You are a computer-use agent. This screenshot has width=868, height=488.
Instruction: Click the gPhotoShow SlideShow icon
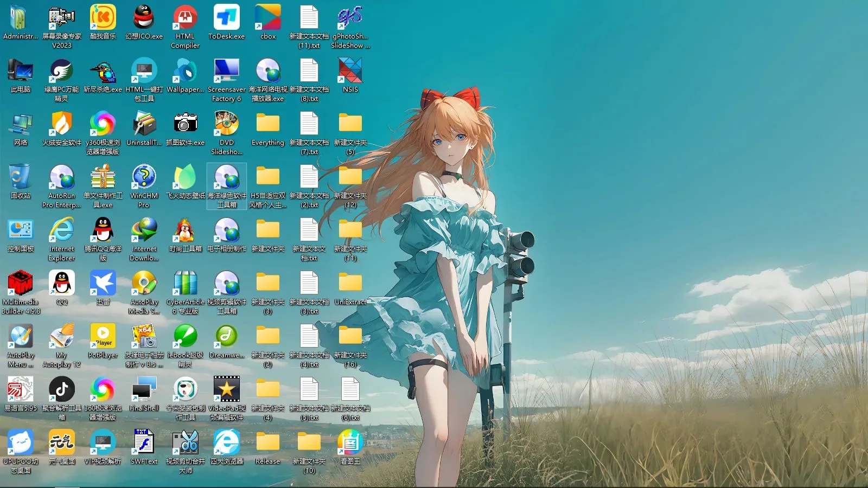tap(350, 17)
